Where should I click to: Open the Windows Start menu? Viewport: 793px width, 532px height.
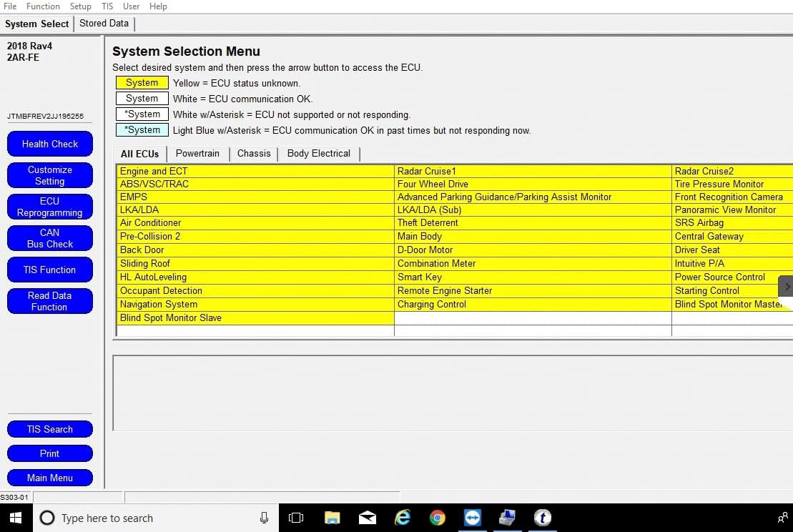coord(15,518)
